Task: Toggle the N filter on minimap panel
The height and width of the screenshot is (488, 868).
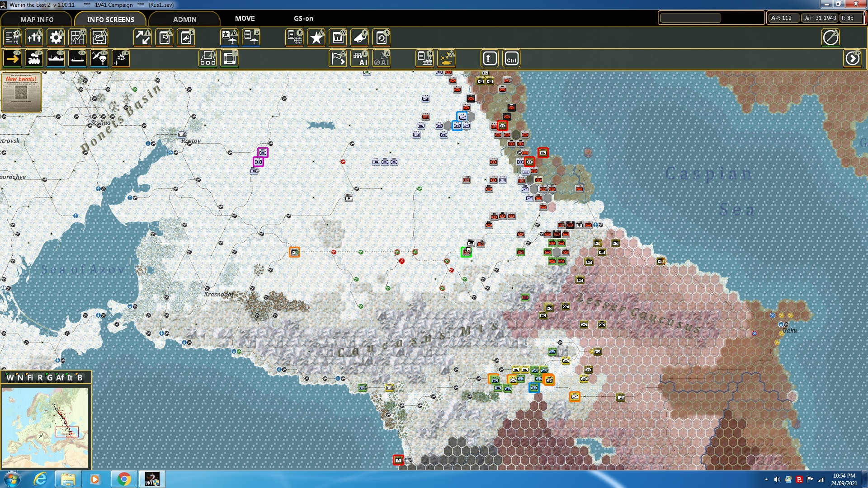Action: (20, 378)
